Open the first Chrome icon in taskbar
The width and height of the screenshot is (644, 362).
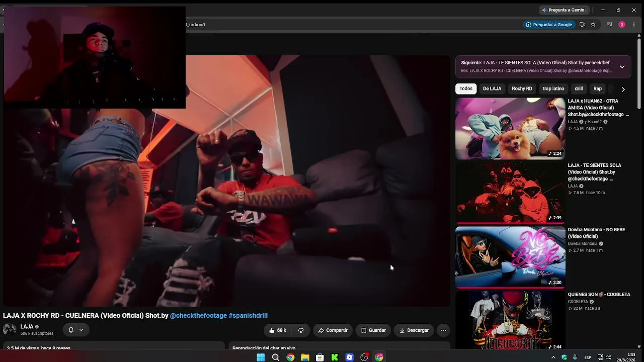tap(290, 357)
